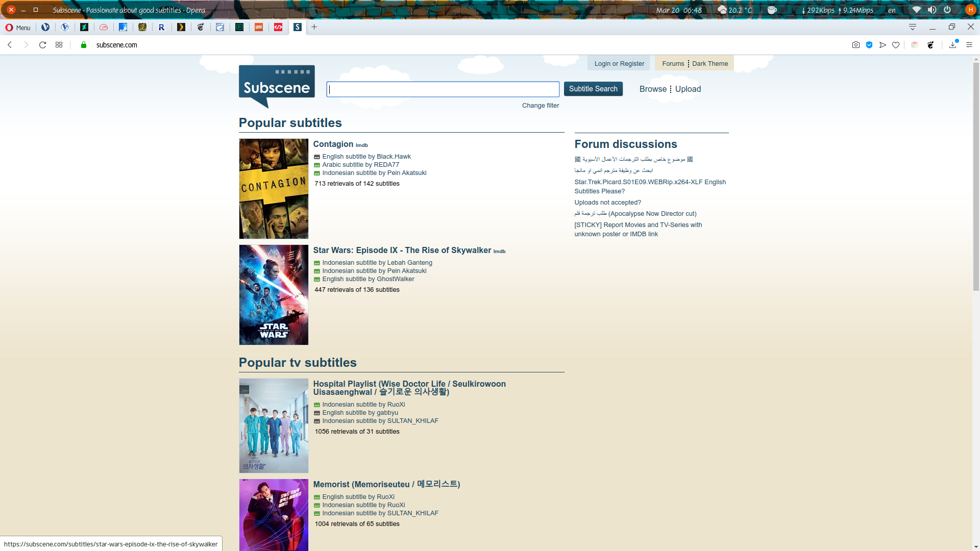The height and width of the screenshot is (551, 980).
Task: Open the weather indicator in top panel
Action: pyautogui.click(x=734, y=10)
